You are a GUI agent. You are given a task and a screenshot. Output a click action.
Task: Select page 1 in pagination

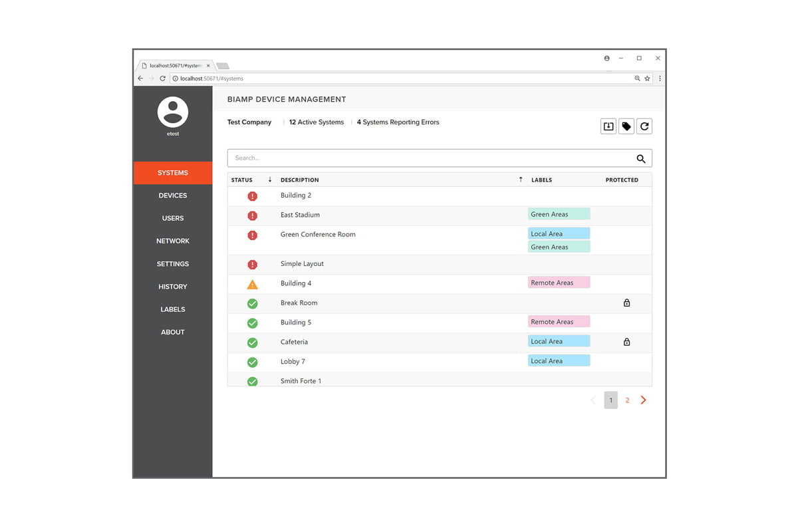click(x=610, y=400)
